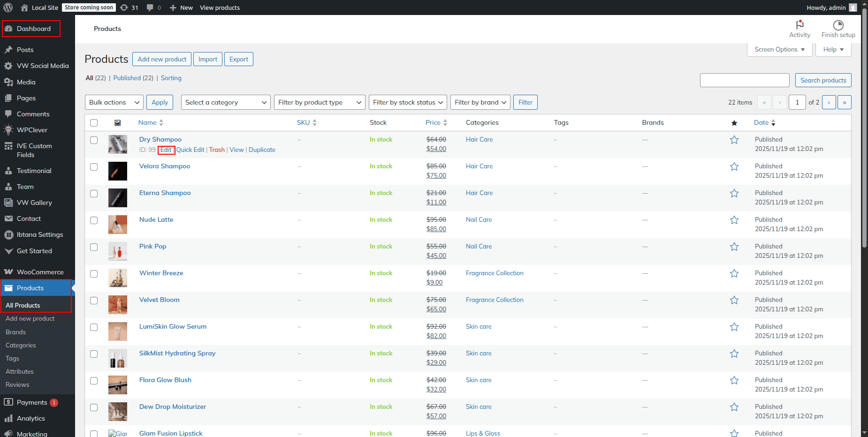Click the Add new product button

point(162,59)
